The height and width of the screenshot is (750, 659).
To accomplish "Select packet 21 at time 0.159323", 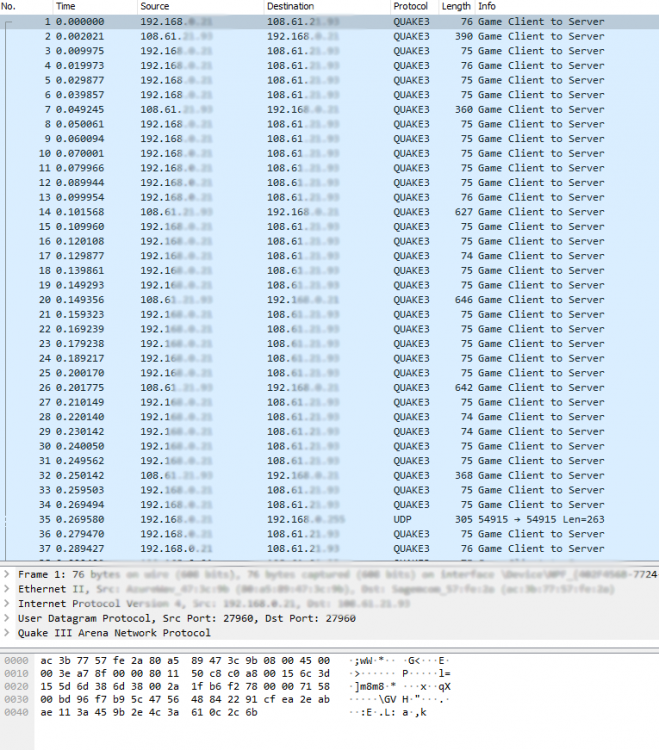I will (x=330, y=314).
